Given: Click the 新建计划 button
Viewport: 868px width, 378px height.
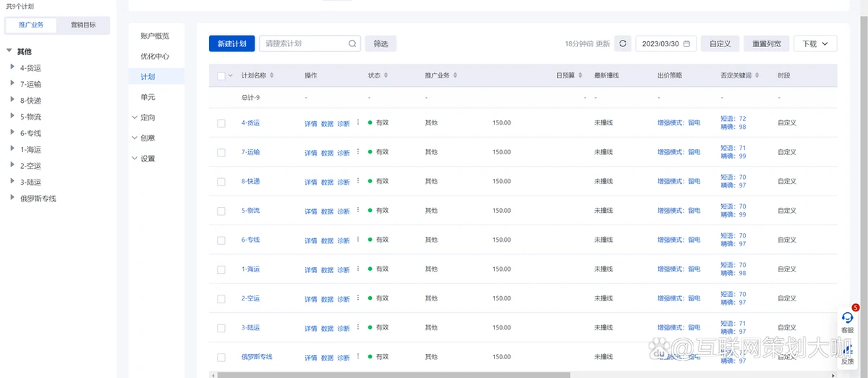Looking at the screenshot, I should coord(231,43).
